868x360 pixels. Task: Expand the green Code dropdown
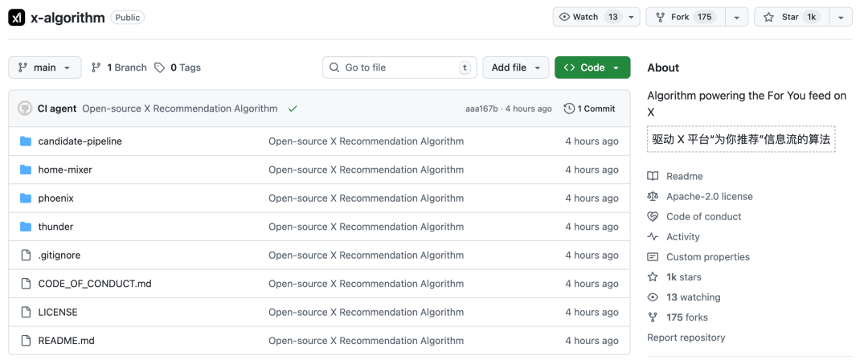tap(592, 67)
